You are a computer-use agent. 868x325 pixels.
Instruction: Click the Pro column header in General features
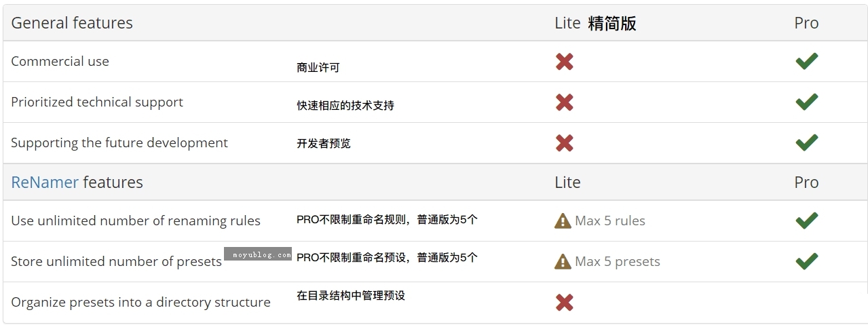point(806,23)
